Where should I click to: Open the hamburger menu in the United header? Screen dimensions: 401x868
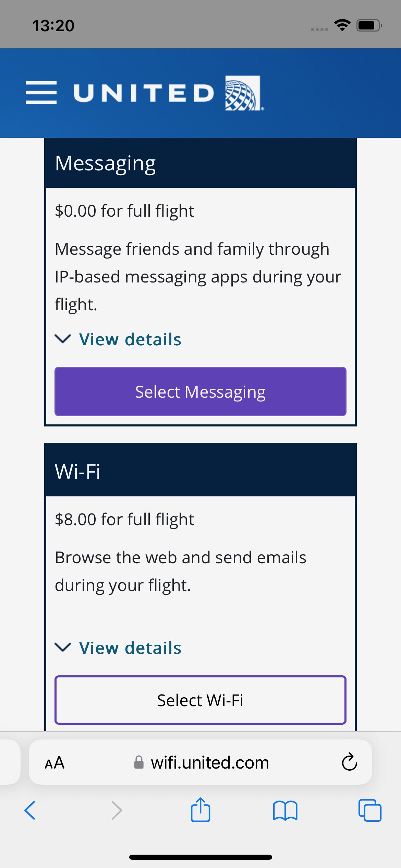(41, 93)
